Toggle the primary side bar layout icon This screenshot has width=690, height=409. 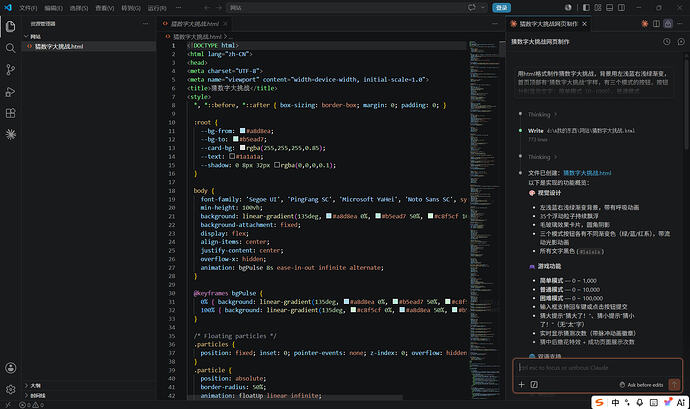click(586, 7)
